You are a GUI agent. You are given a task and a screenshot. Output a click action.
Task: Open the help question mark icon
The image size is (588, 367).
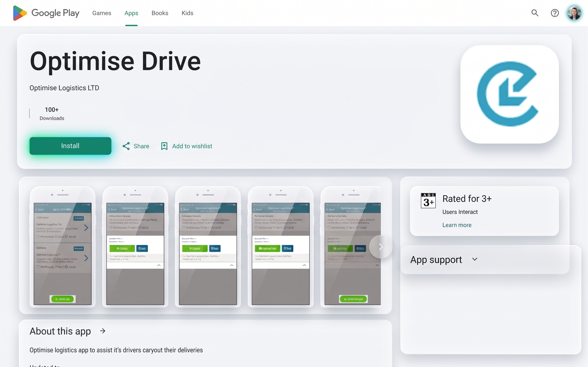click(555, 13)
